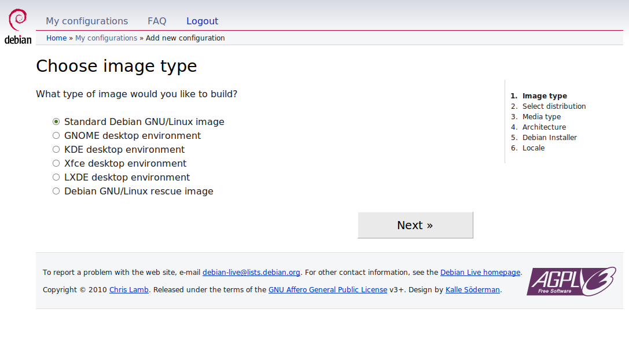The image size is (629, 364).
Task: Open the FAQ page
Action: click(157, 21)
